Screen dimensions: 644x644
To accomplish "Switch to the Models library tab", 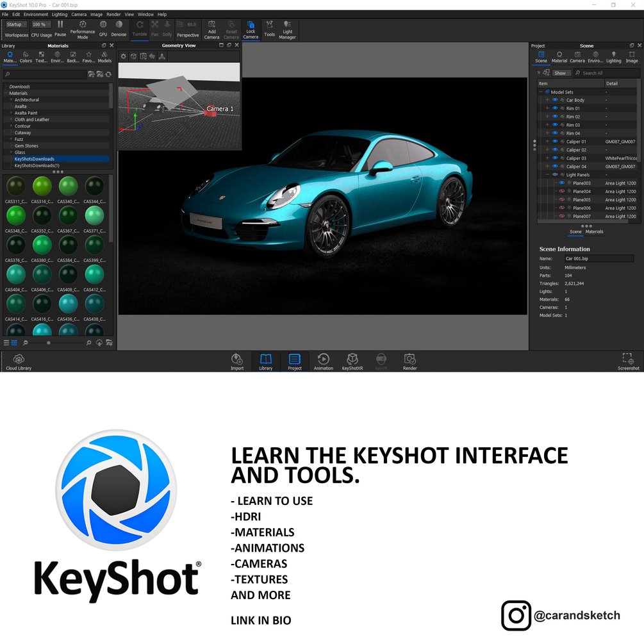I will pyautogui.click(x=104, y=57).
